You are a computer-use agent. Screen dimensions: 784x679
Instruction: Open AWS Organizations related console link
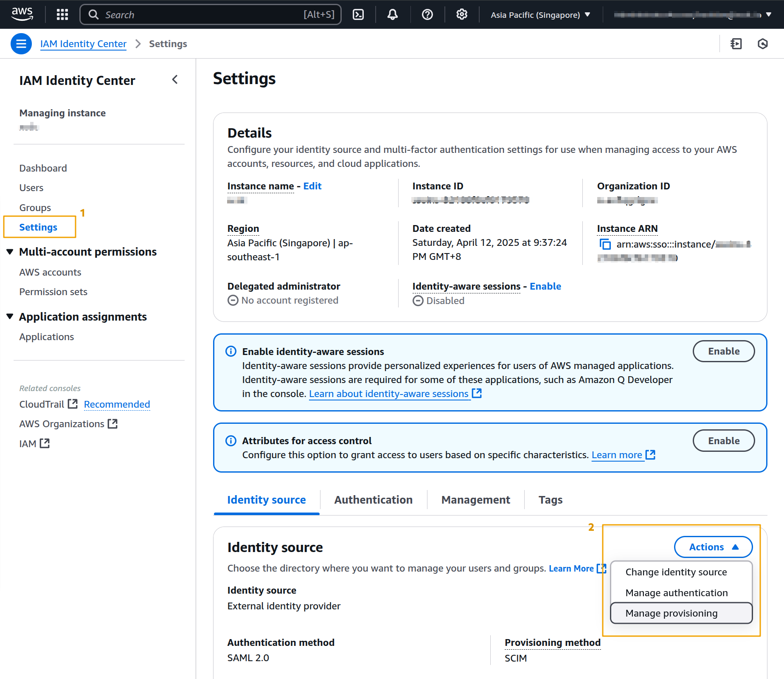pyautogui.click(x=62, y=423)
